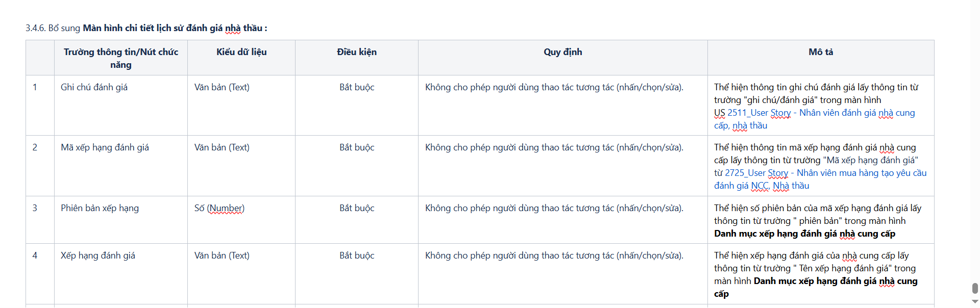980x308 pixels.
Task: Select the "Kiểu dữ liệu" column header
Action: 241,52
